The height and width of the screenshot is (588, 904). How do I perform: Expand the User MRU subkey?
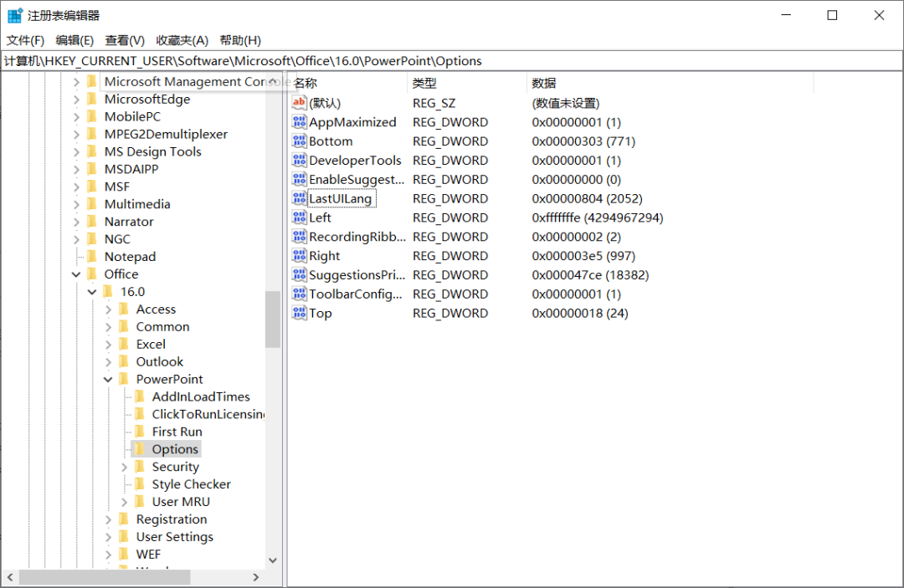point(124,502)
